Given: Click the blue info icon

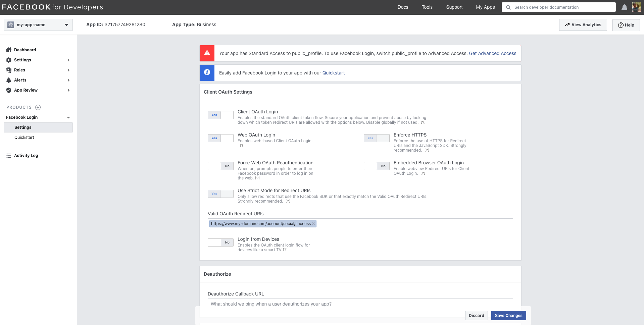Looking at the screenshot, I should [x=207, y=72].
